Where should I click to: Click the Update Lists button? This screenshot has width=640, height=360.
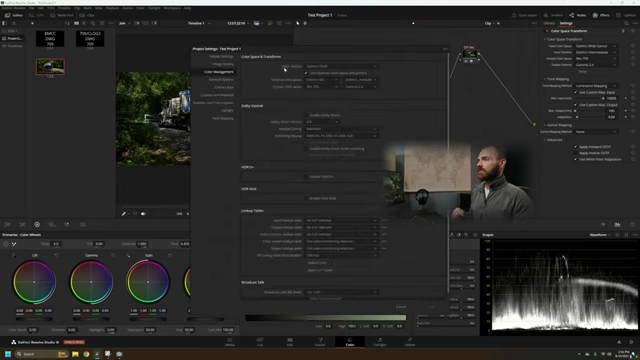point(317,263)
